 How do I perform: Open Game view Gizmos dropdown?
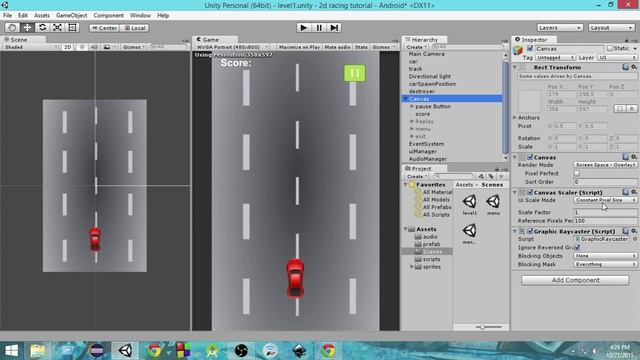[x=383, y=47]
